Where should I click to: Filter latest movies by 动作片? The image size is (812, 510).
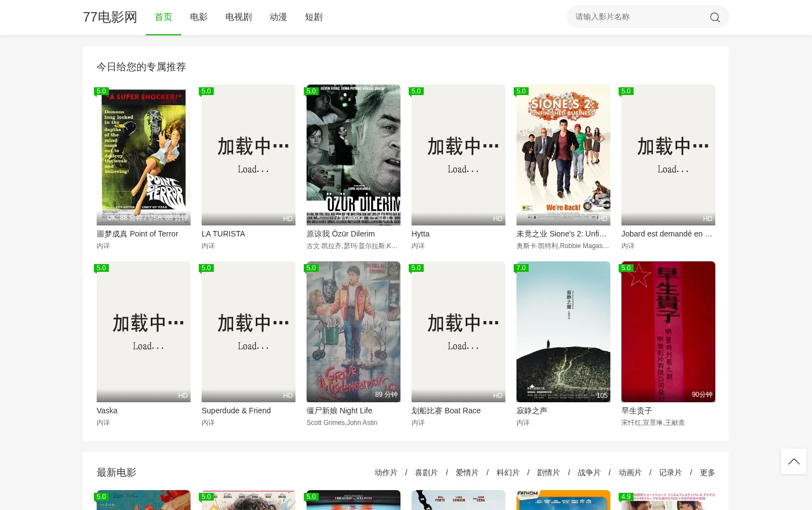click(x=386, y=472)
